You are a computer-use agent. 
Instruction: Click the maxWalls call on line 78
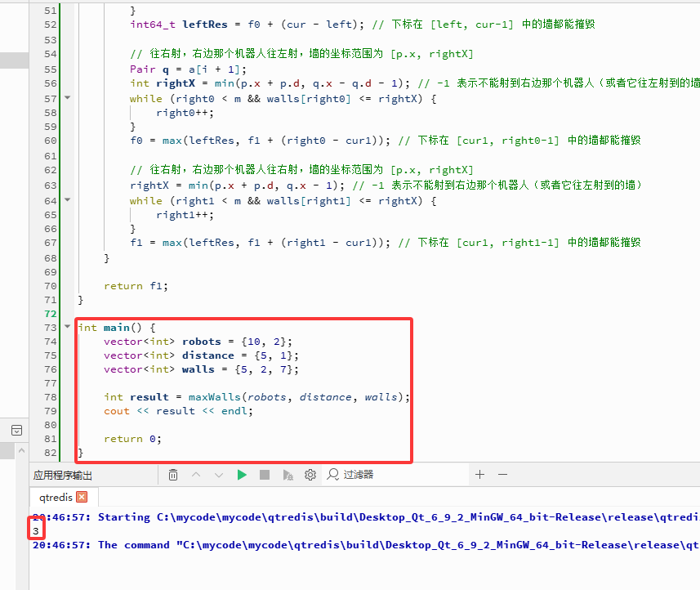212,397
